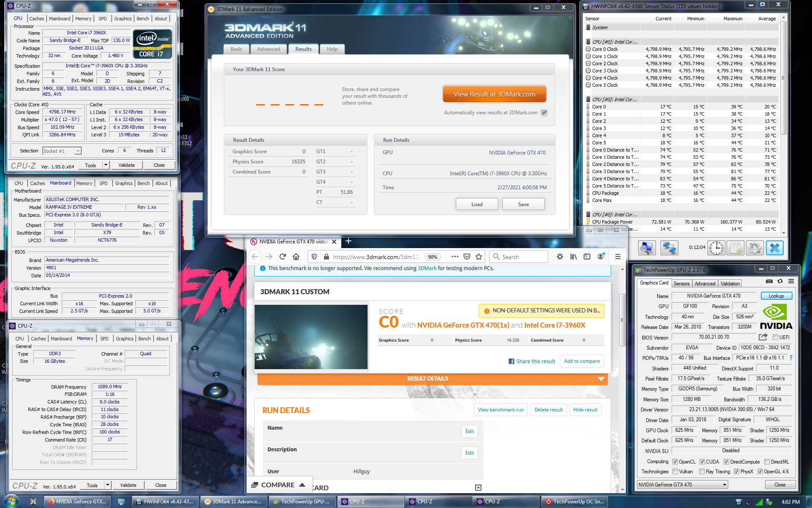Open GPU selection dropdown in GPU-Z
Image resolution: width=812 pixels, height=508 pixels.
pyautogui.click(x=683, y=485)
